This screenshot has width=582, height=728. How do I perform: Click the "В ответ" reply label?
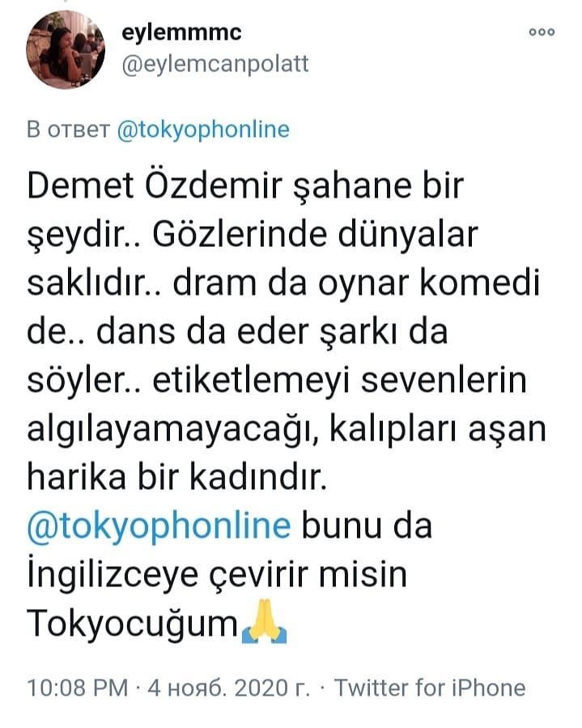pyautogui.click(x=68, y=130)
